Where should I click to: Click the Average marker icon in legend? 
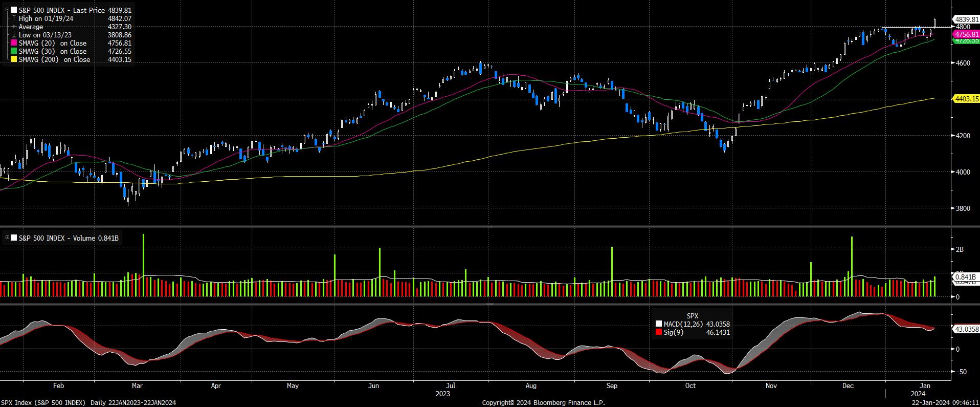pyautogui.click(x=14, y=27)
